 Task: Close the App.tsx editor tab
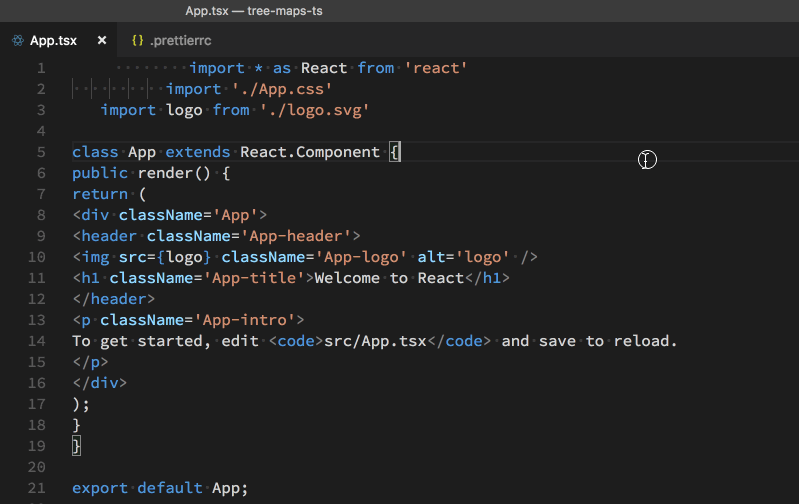[102, 41]
